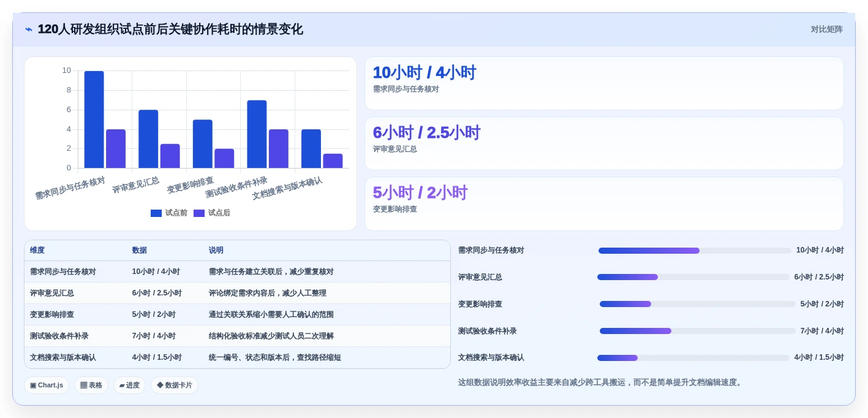The height and width of the screenshot is (418, 868).
Task: Click table value 5小时 / 2小时
Action: 154,314
